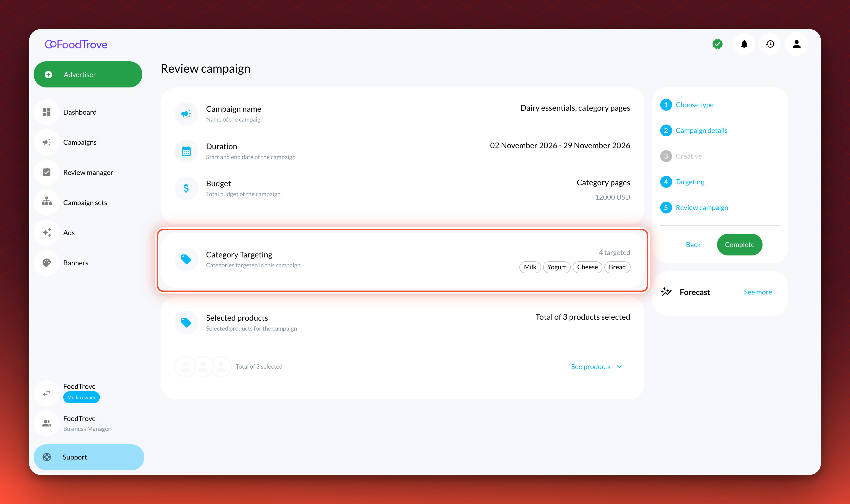850x504 pixels.
Task: Click the Banners palette icon
Action: click(47, 263)
